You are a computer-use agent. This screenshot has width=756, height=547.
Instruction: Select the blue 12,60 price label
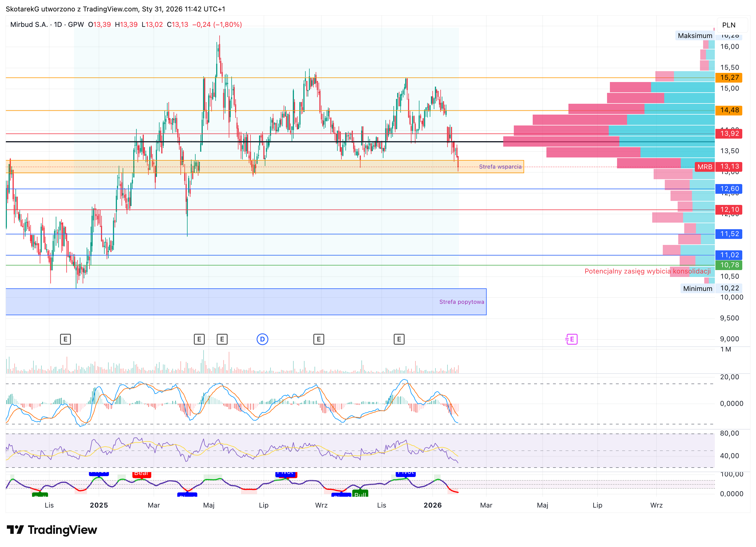point(729,189)
